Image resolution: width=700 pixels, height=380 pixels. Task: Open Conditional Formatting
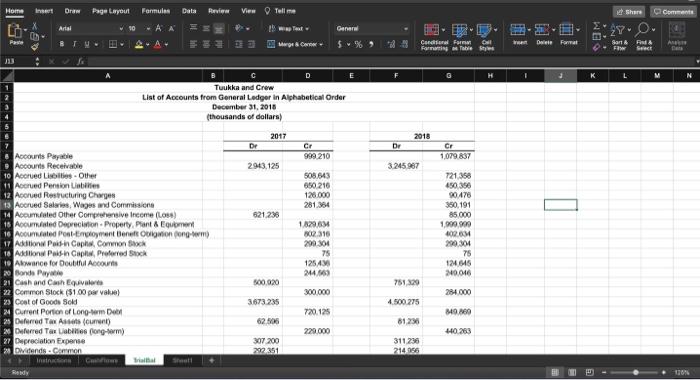pyautogui.click(x=434, y=37)
